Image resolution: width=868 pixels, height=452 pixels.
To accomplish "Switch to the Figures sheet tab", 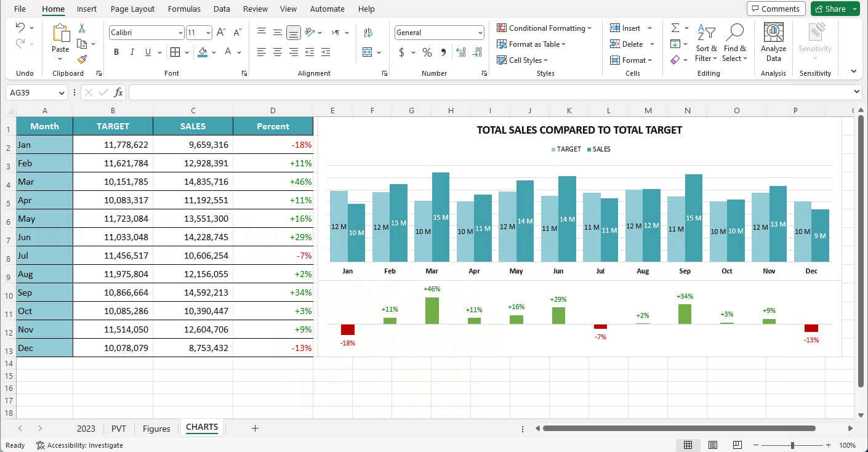I will pos(156,429).
